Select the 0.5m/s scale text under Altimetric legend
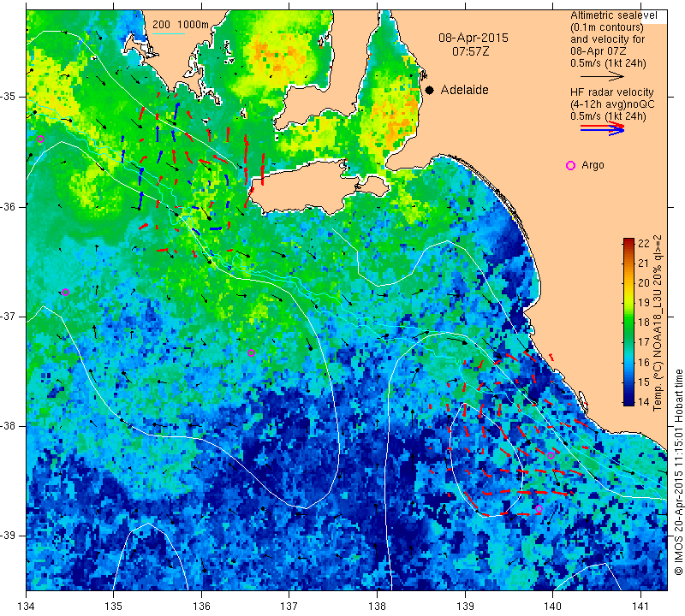This screenshot has width=685, height=616. coord(608,63)
